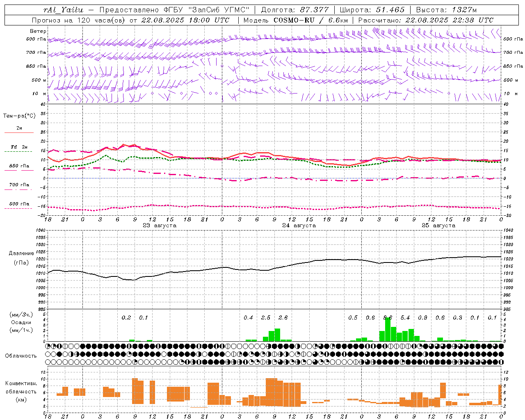This screenshot has width=525, height=420.
Task: Click the 0.2 precipitation value
Action: tap(126, 318)
